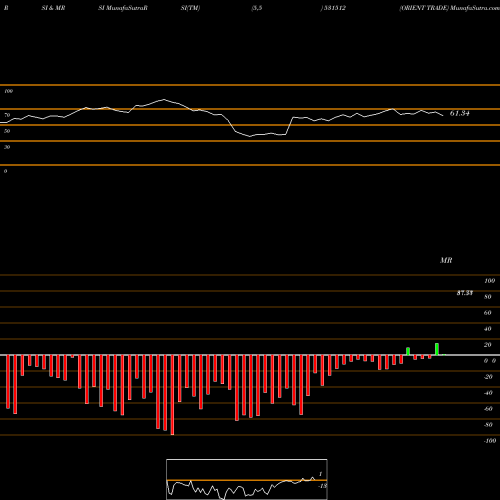The image size is (500, 500).
Task: Click the '60' label on MR axis
Action: [x=488, y=313]
